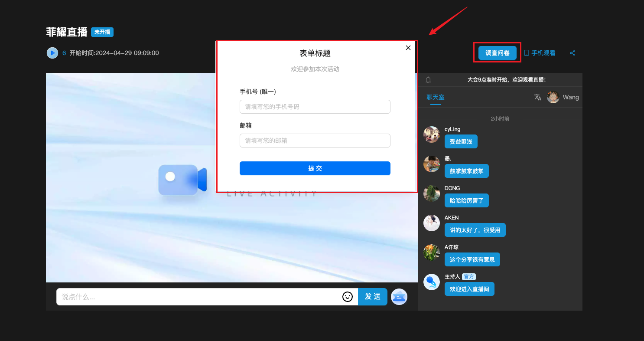Click the blue play icon beside viewer count
Viewport: 644px width, 341px height.
coord(52,53)
